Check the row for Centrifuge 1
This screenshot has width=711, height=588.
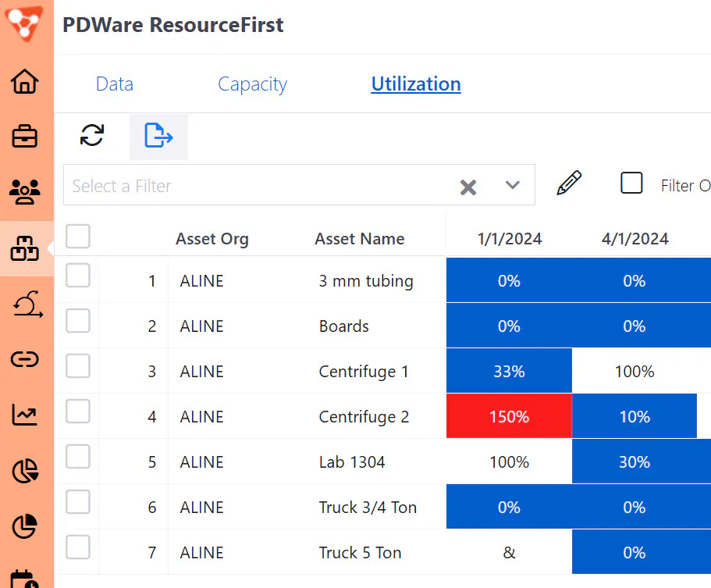[x=77, y=366]
